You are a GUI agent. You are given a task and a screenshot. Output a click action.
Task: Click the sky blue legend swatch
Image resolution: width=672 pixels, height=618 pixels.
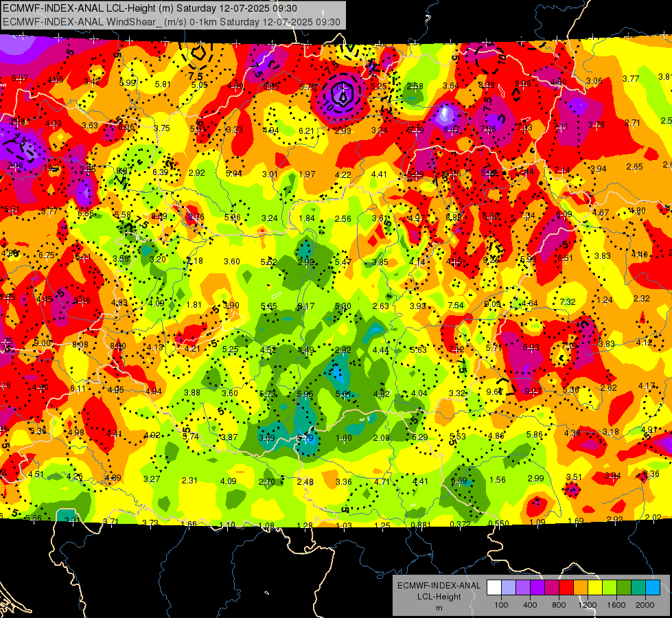click(x=653, y=588)
